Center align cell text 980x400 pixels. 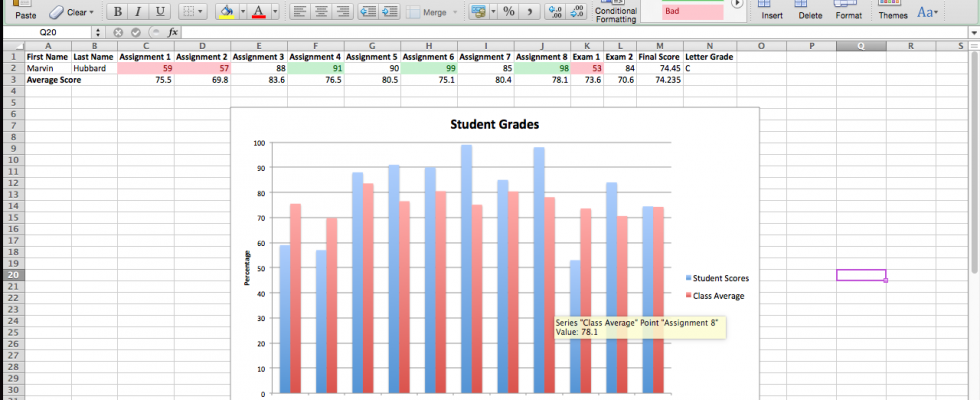[321, 12]
